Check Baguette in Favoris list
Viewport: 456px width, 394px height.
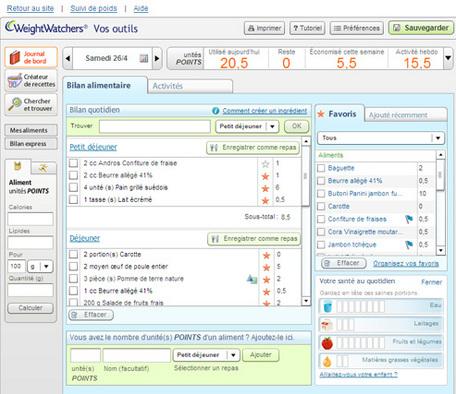coord(321,168)
